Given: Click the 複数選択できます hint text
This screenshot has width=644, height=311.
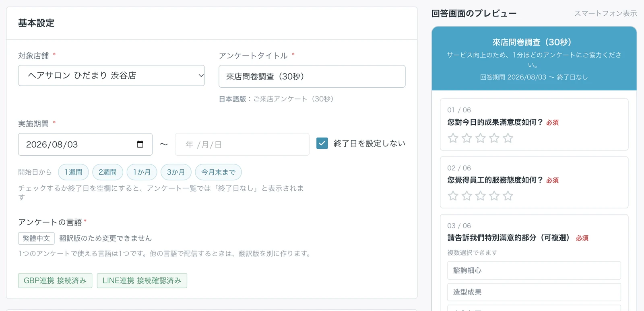Looking at the screenshot, I should pos(473,253).
